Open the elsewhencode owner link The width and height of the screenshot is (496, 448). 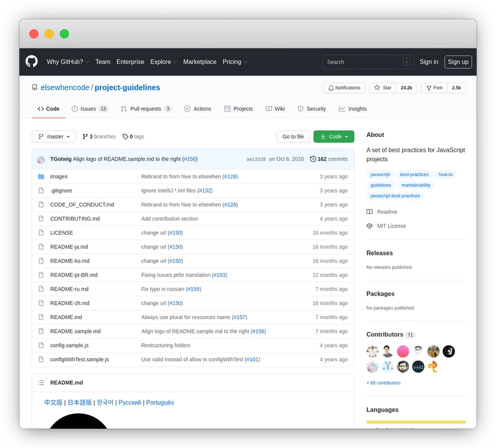(65, 87)
